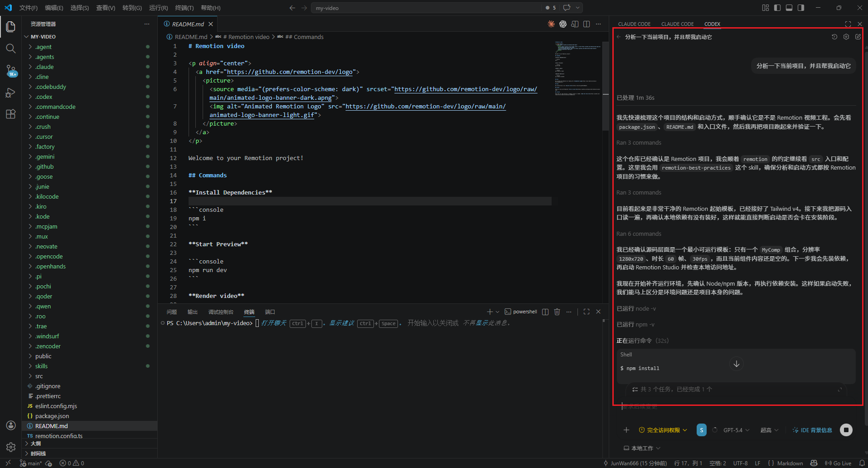Toggle the bottom panel layout button
The height and width of the screenshot is (468, 868).
click(789, 8)
